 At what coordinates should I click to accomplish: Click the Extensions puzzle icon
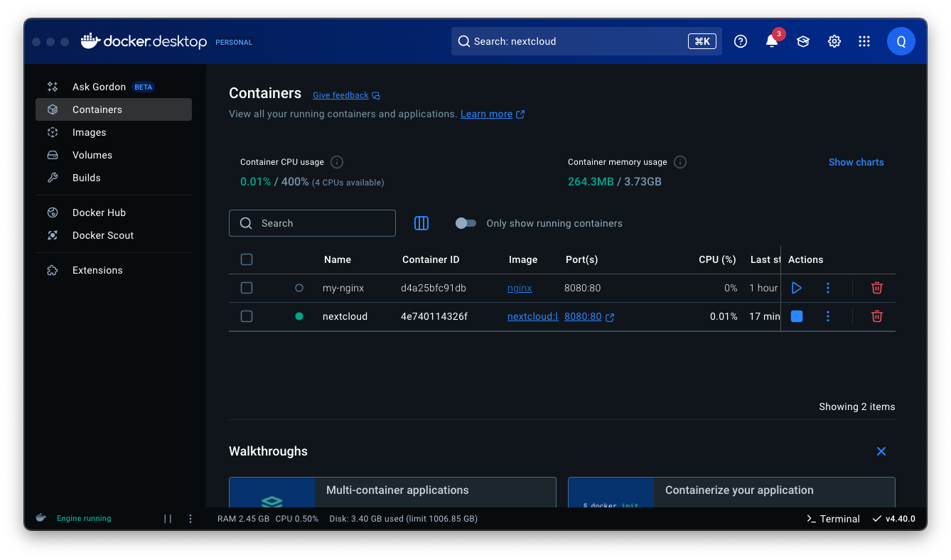(x=53, y=270)
